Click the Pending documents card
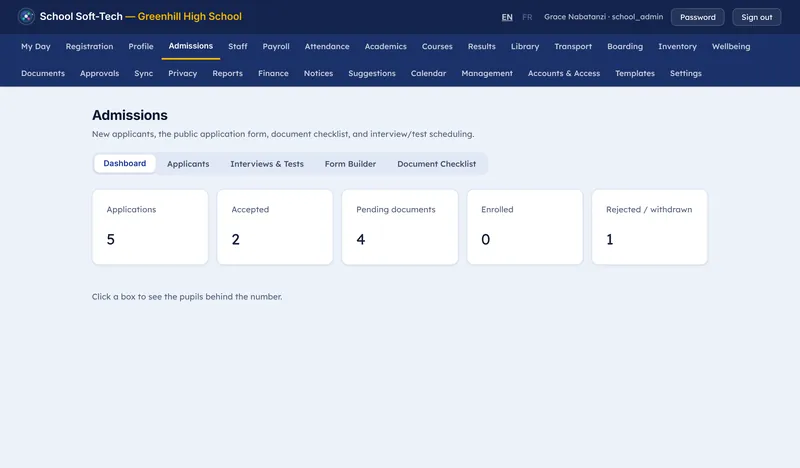This screenshot has width=800, height=468. (400, 227)
